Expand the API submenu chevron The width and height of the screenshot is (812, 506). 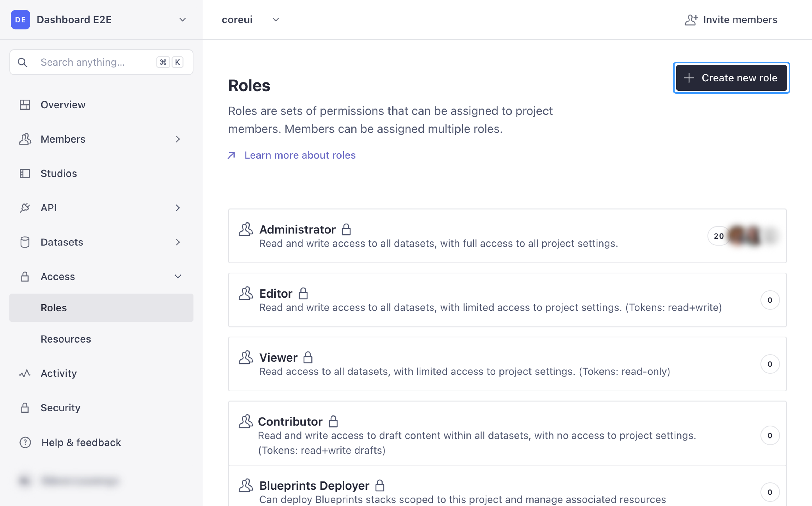click(x=178, y=208)
